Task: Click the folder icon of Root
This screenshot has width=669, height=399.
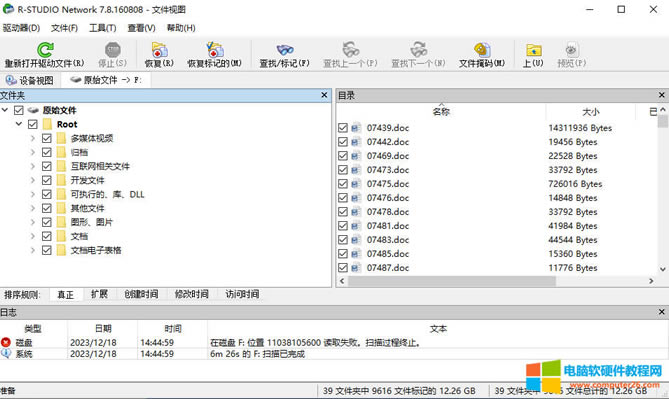Action: click(47, 124)
